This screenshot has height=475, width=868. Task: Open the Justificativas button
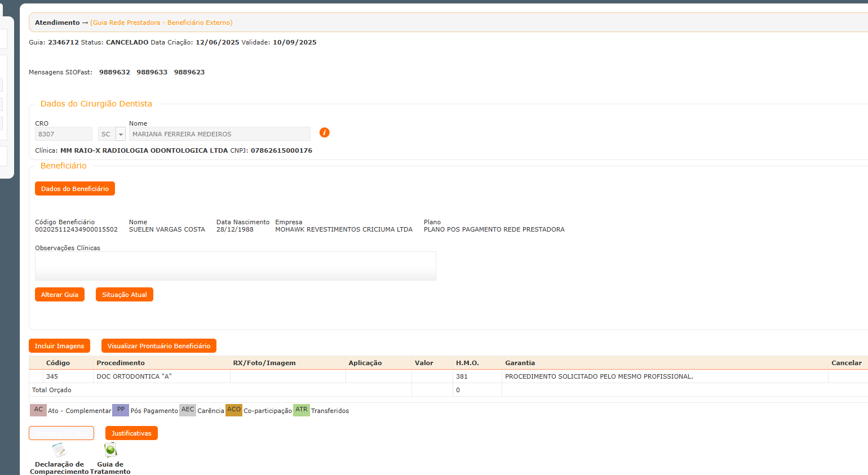tap(131, 433)
